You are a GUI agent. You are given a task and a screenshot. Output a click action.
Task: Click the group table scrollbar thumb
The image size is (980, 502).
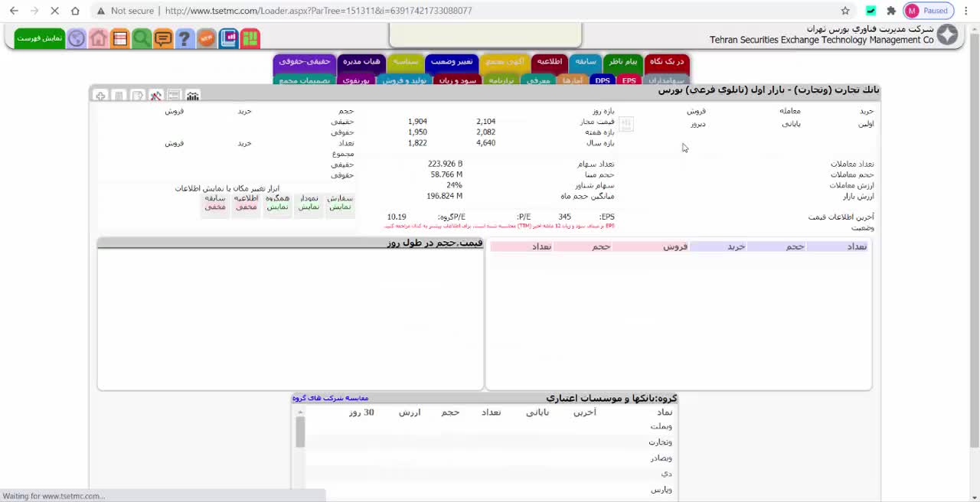point(300,432)
